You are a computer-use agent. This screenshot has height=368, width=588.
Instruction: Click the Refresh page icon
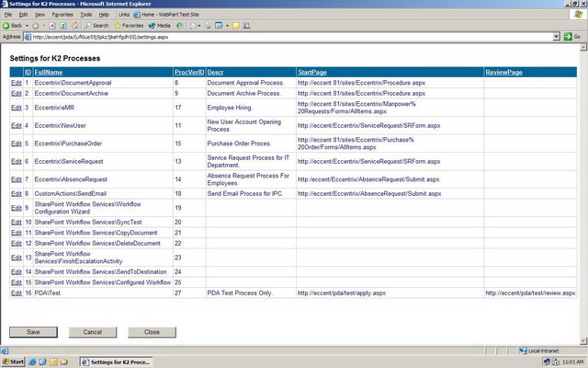(x=63, y=26)
